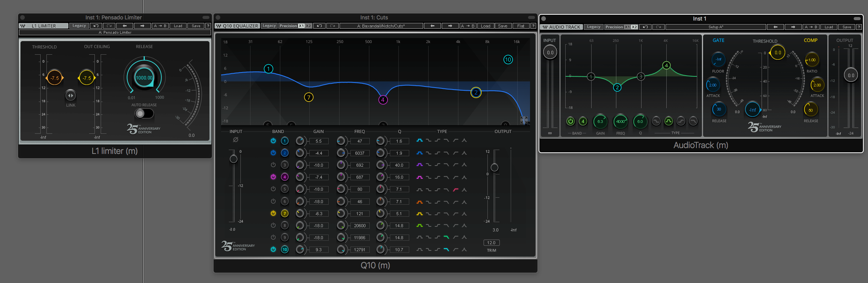Viewport: 868px width, 283px height.
Task: Select bell filter type in AudioTrack
Action: coord(669,121)
